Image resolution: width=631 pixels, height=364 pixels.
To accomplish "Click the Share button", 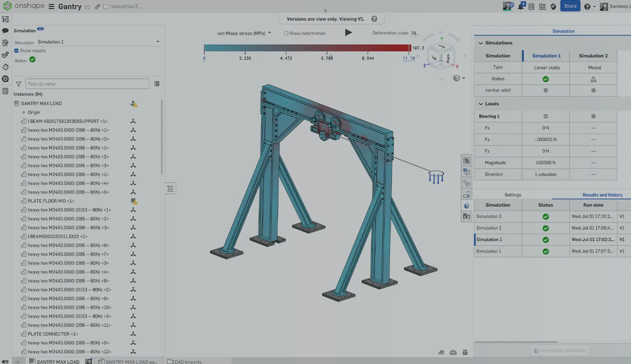I will coord(570,6).
